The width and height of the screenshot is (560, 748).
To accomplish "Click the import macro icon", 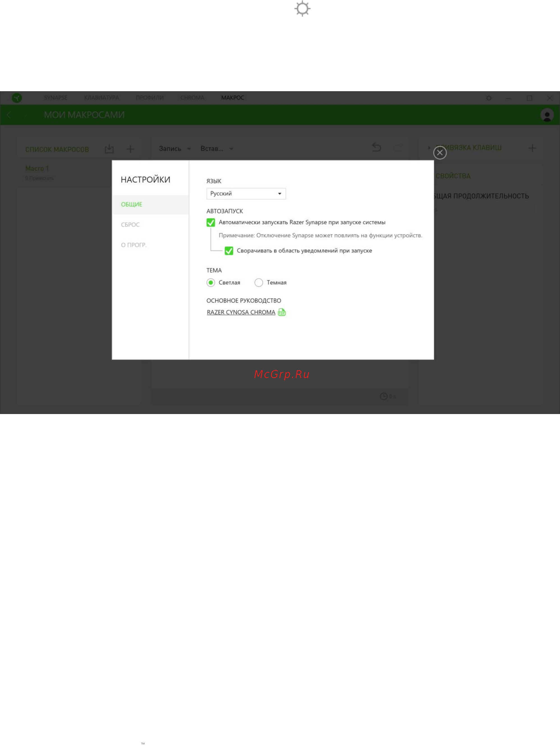I will pos(109,149).
